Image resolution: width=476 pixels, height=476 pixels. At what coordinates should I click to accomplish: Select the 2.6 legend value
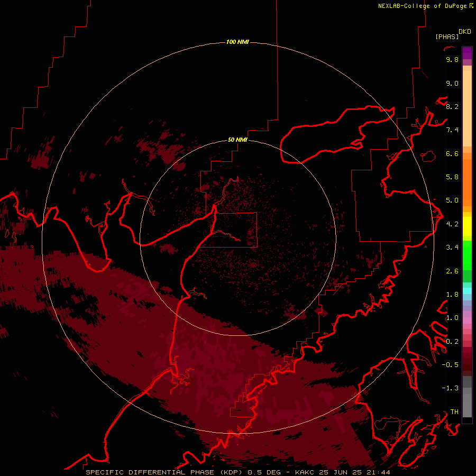[x=452, y=271]
